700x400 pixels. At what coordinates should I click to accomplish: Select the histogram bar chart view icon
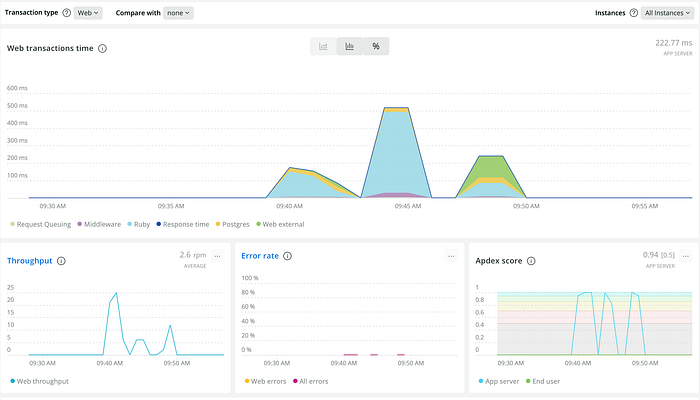pyautogui.click(x=350, y=46)
